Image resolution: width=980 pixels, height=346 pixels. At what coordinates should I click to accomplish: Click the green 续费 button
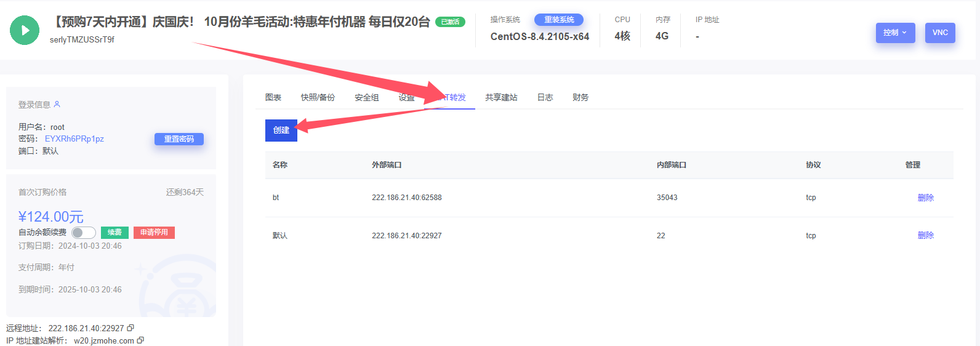(x=114, y=233)
